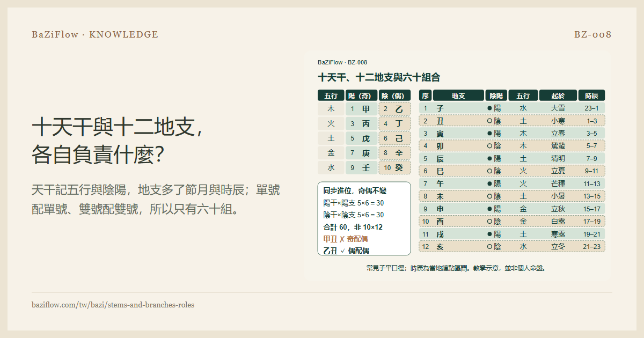Image resolution: width=644 pixels, height=338 pixels.
Task: Click the BaZiFlow · KNOWLEDGE header text
Action: point(95,34)
